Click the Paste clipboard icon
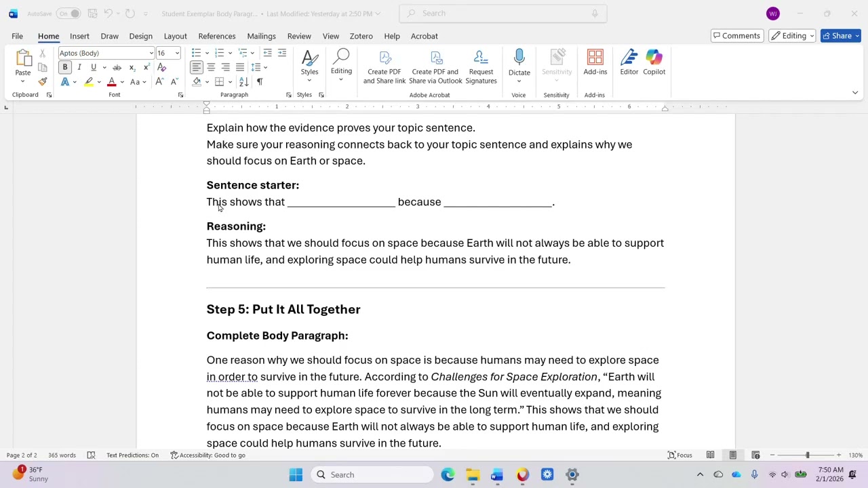The width and height of the screenshot is (868, 488). pyautogui.click(x=23, y=59)
